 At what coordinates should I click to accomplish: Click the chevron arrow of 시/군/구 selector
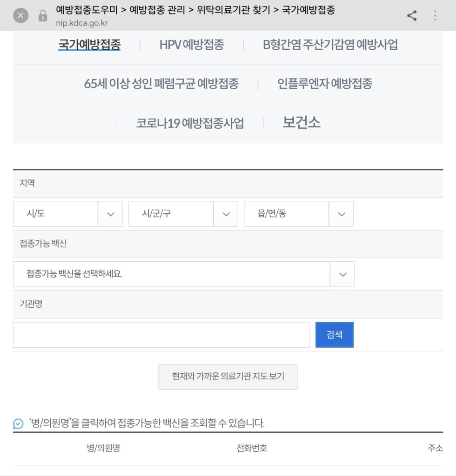click(x=226, y=214)
